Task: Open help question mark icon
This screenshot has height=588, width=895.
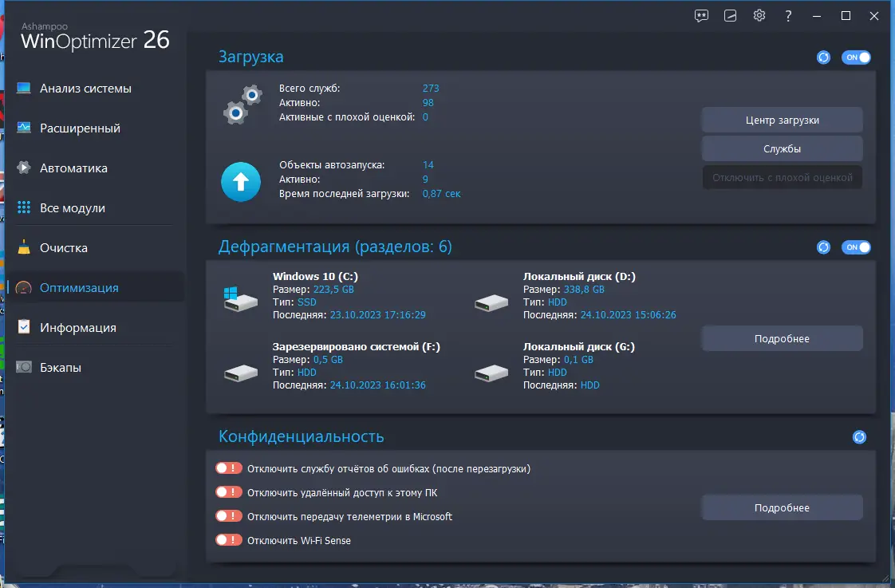Action: point(788,15)
